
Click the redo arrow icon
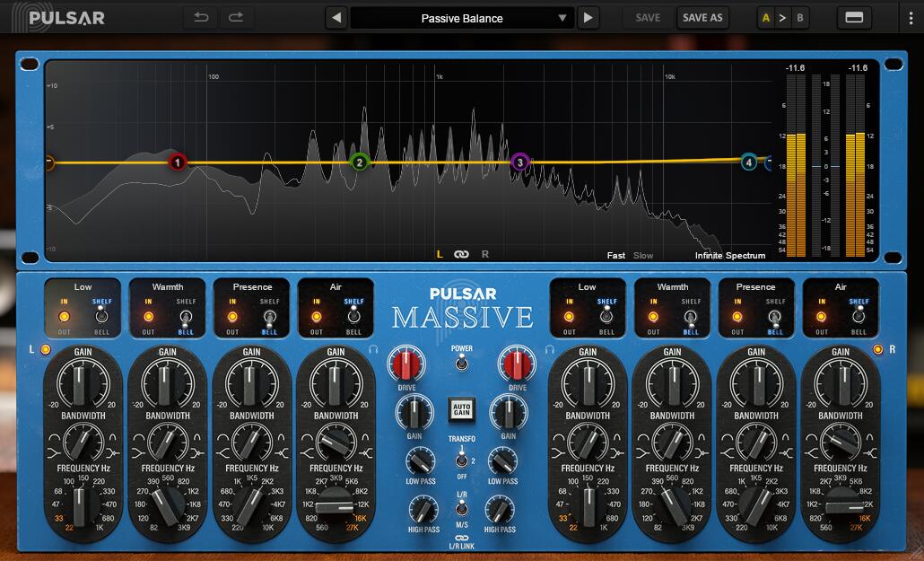click(236, 18)
